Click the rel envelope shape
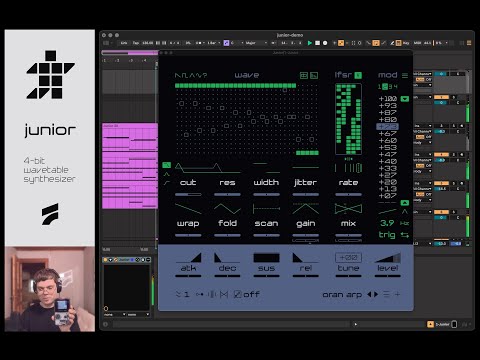 [306, 258]
